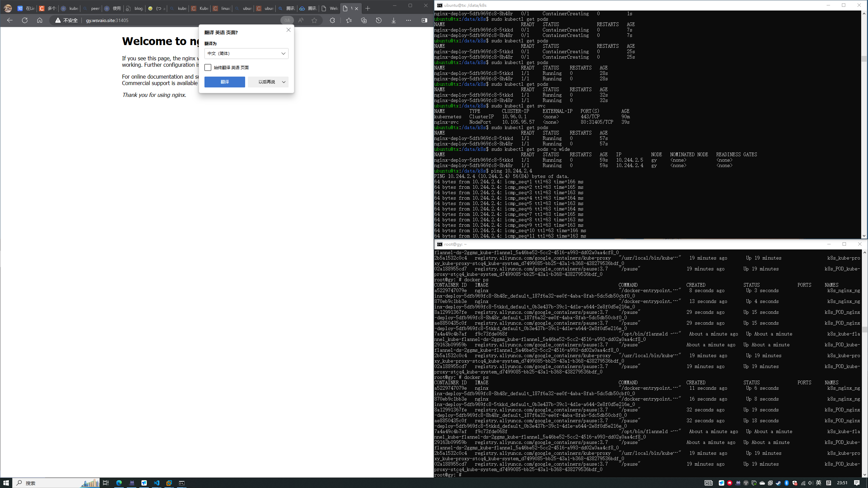Add this page to favorites with star icon
Viewport: 868px width, 488px height.
(x=314, y=20)
